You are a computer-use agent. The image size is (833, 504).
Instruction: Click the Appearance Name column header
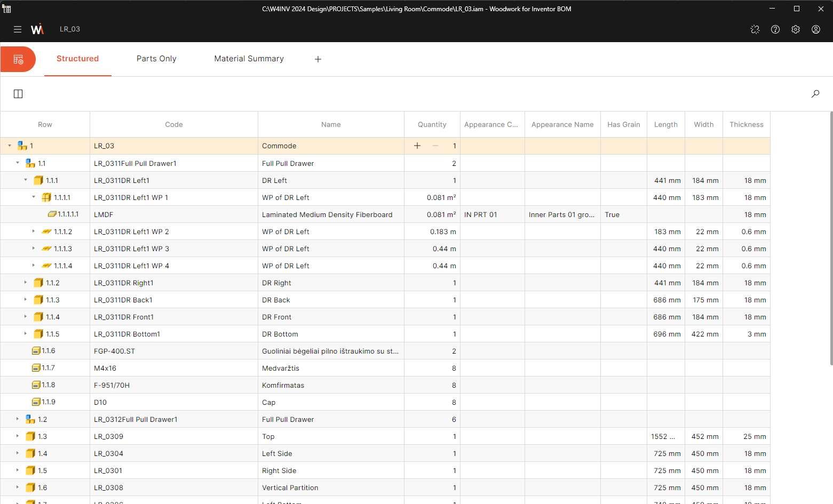pyautogui.click(x=562, y=124)
